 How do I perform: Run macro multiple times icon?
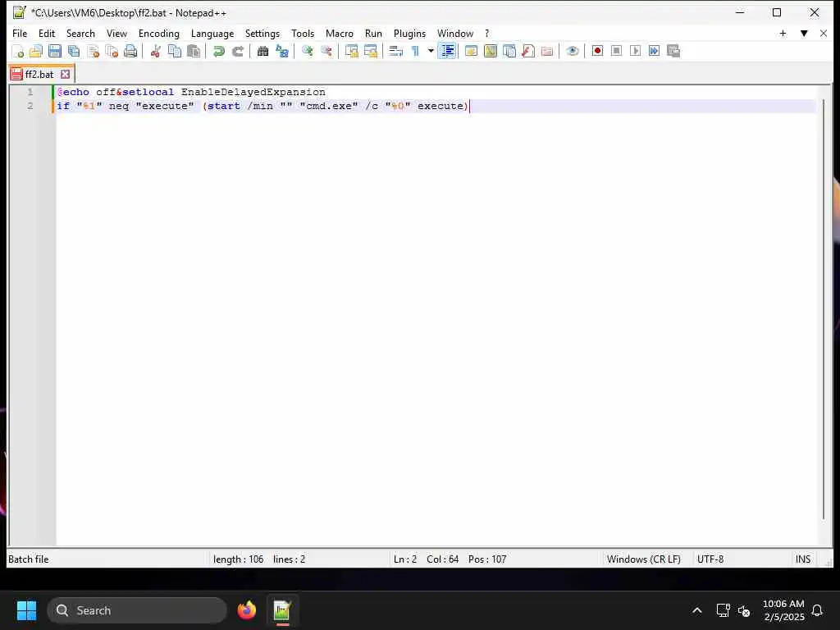tap(654, 51)
